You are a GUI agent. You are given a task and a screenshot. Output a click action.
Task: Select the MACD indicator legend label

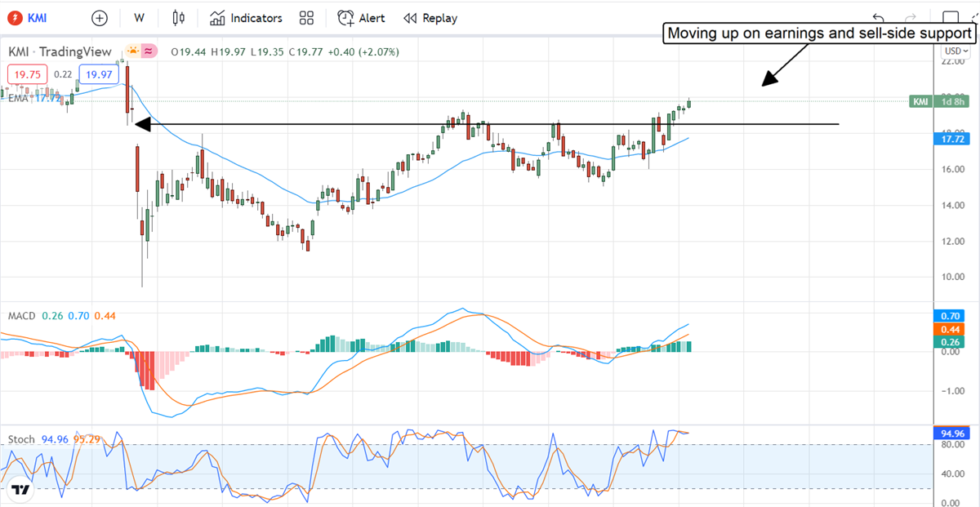20,315
